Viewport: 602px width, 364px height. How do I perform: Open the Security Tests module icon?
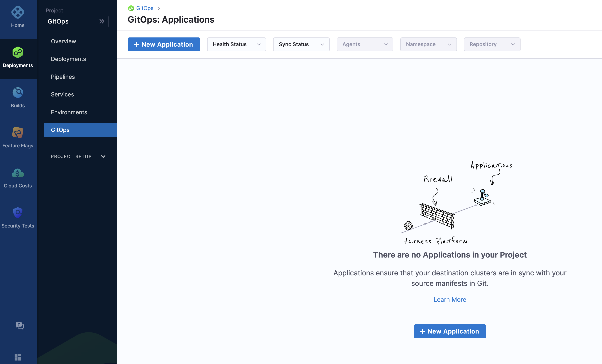pos(18,213)
